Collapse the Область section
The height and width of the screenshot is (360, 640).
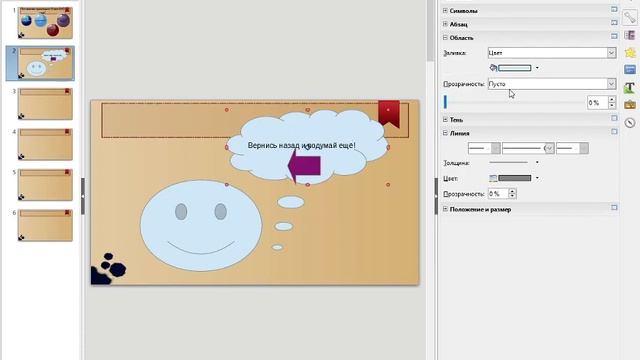tap(445, 38)
